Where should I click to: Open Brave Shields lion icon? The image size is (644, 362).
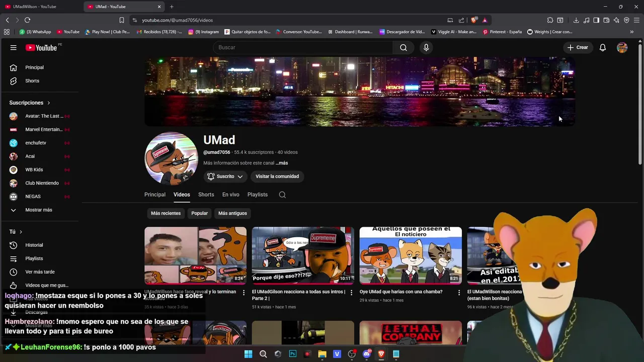click(474, 20)
